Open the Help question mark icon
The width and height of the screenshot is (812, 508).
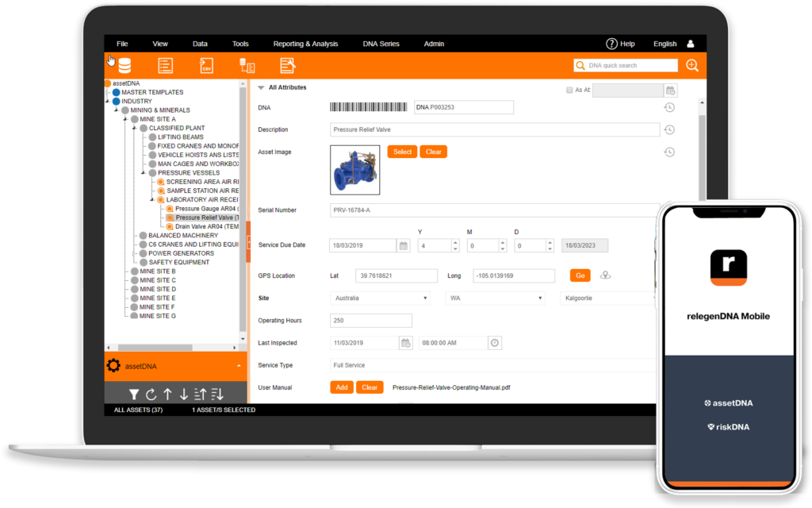611,44
